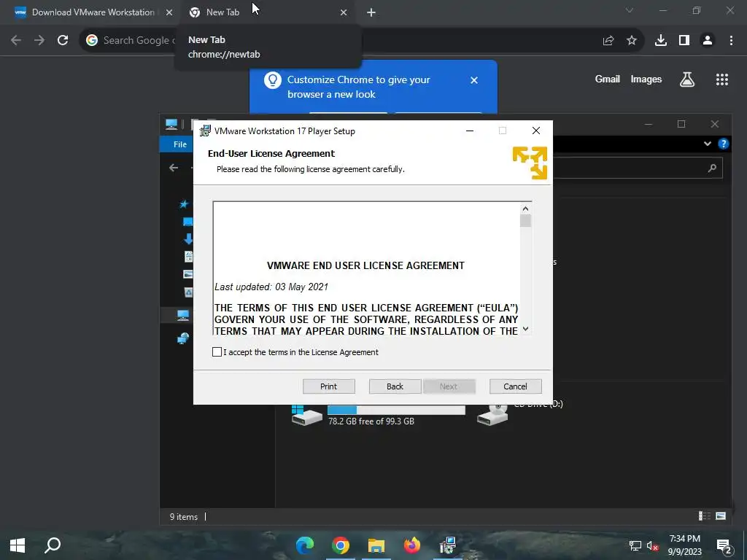
Task: Select Quick access star in Explorer sidebar
Action: click(x=183, y=204)
